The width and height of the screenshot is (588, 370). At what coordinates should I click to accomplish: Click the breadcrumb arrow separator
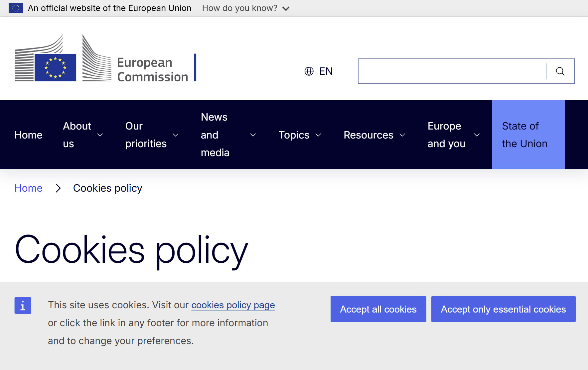pyautogui.click(x=58, y=188)
